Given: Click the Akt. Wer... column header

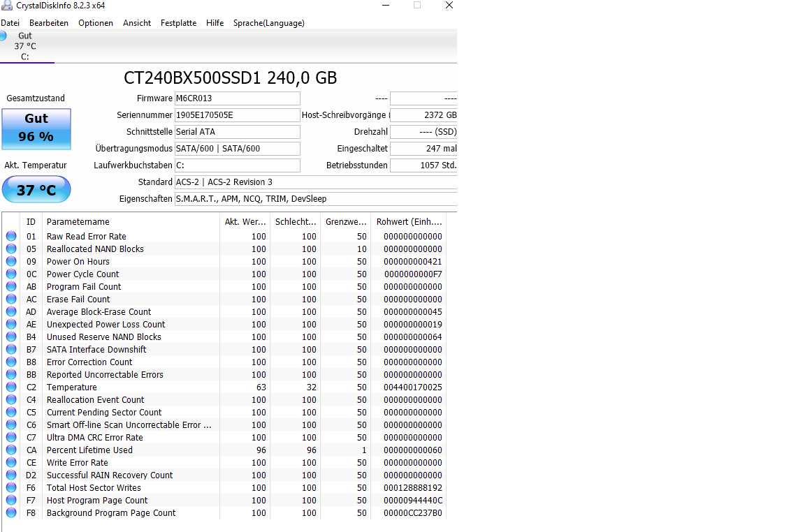Looking at the screenshot, I should coord(245,221).
